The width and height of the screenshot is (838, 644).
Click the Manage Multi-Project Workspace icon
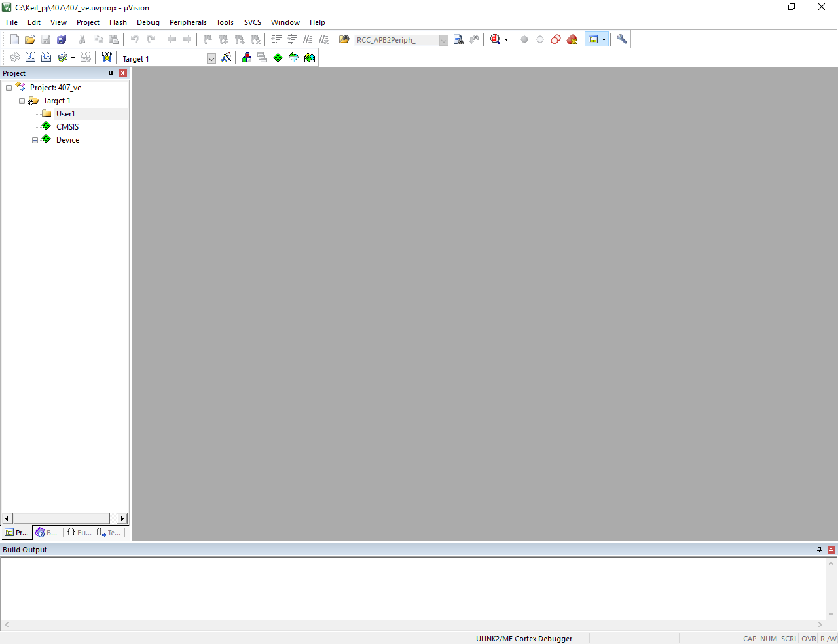(x=263, y=58)
